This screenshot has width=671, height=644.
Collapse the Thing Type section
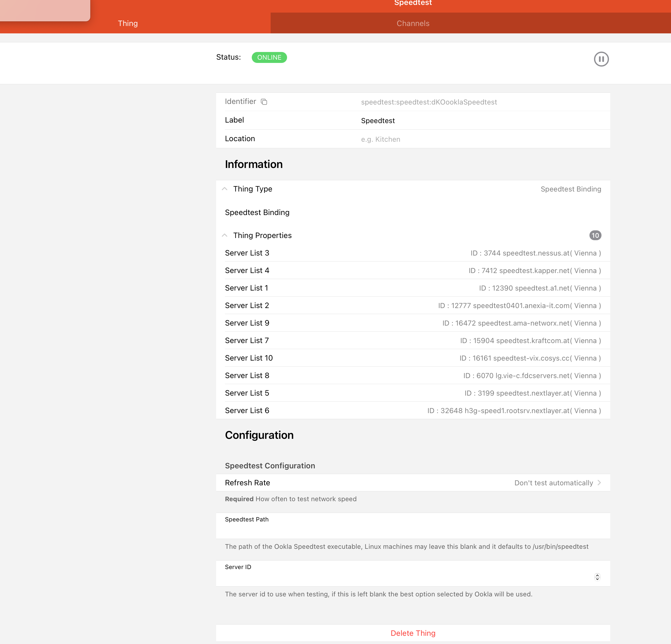click(225, 189)
